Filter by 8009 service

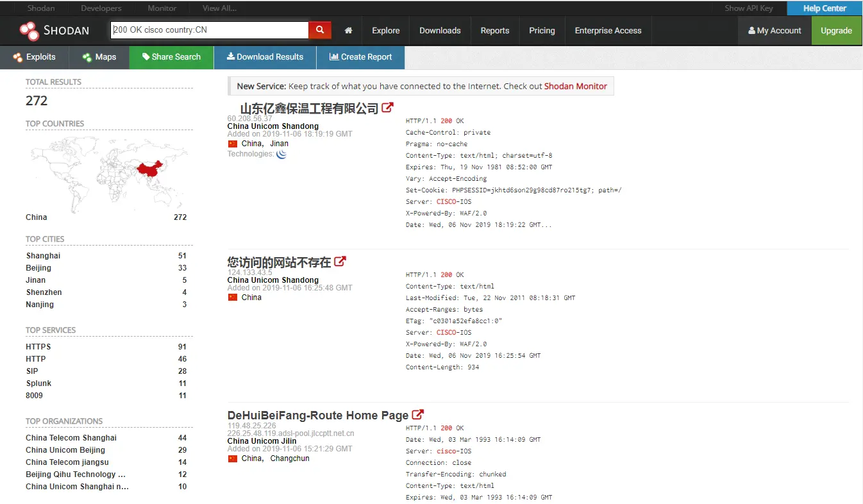(35, 396)
